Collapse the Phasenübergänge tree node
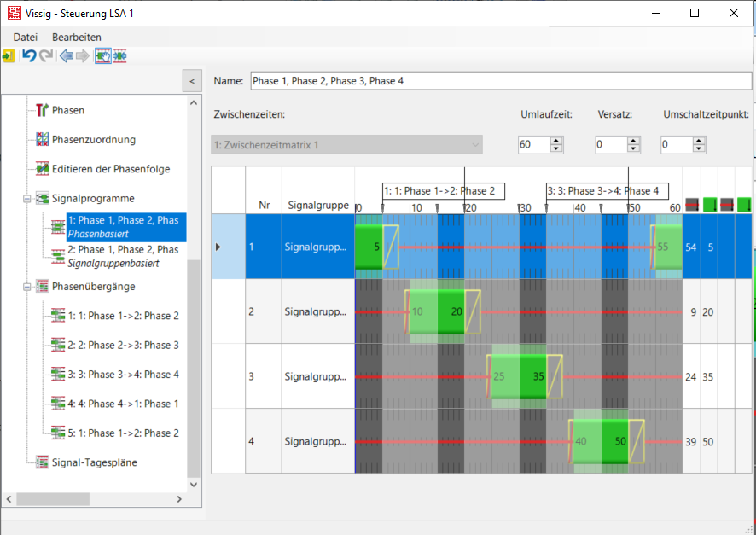The image size is (756, 535). point(27,287)
